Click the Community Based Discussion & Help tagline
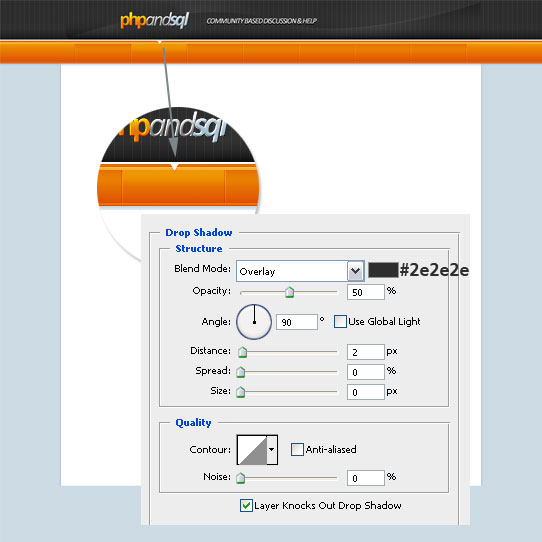This screenshot has height=542, width=542. [262, 21]
